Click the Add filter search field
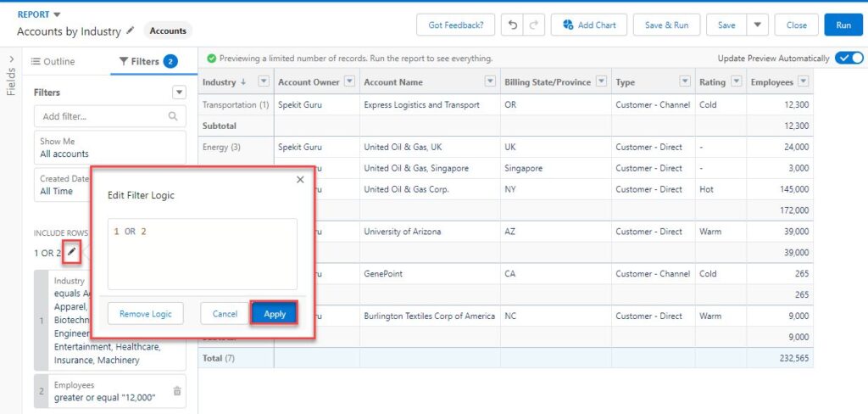 [110, 116]
